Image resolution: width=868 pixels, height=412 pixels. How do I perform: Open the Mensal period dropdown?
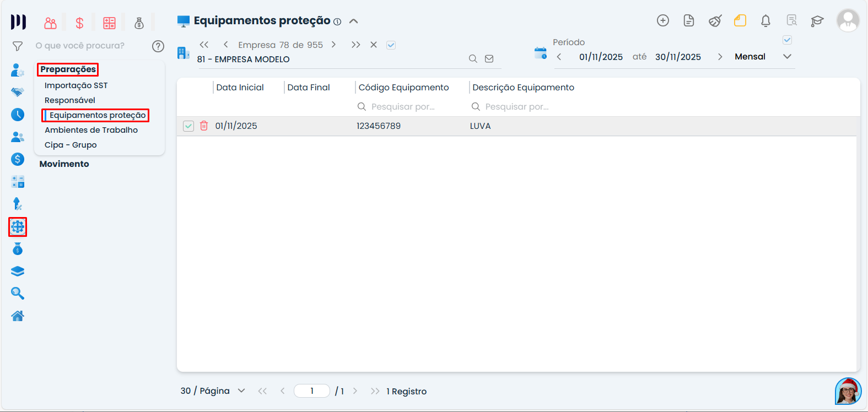pyautogui.click(x=788, y=57)
